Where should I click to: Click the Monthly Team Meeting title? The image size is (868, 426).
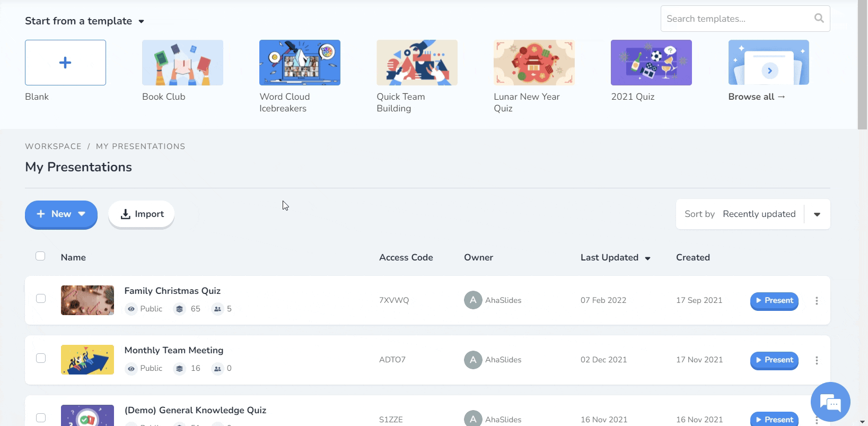174,350
